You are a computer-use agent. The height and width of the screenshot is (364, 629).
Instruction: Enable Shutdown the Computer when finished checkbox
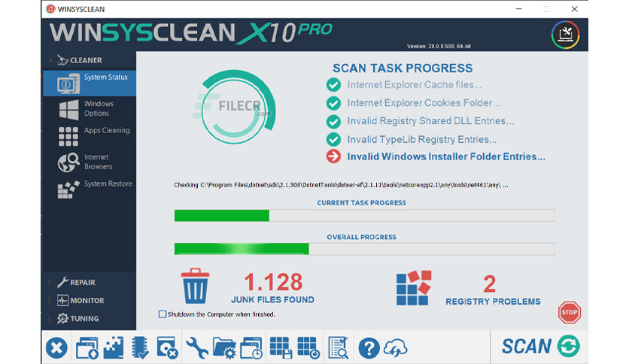pyautogui.click(x=163, y=314)
